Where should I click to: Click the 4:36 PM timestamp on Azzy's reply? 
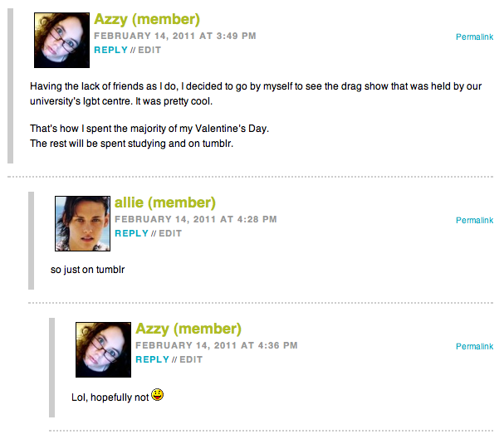(x=216, y=346)
